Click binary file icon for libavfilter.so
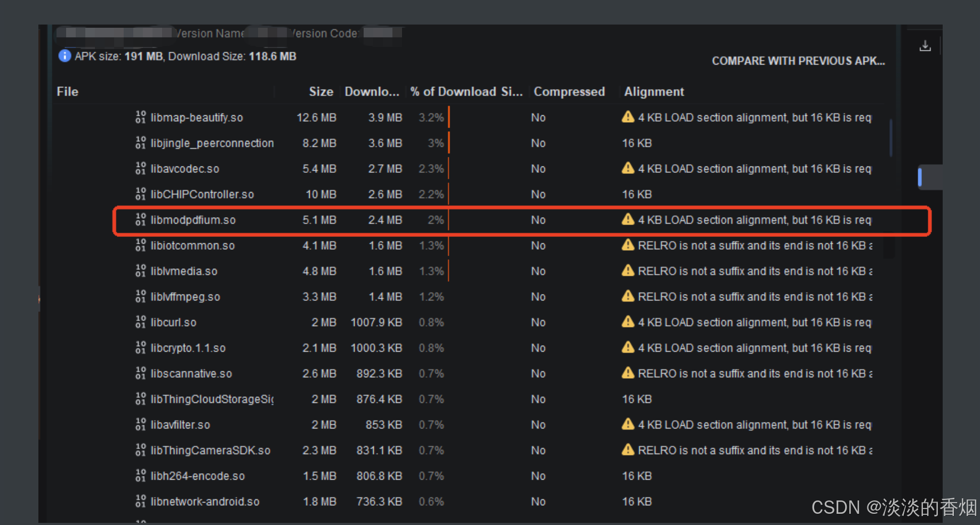Screen dimensions: 980x525 coord(141,424)
